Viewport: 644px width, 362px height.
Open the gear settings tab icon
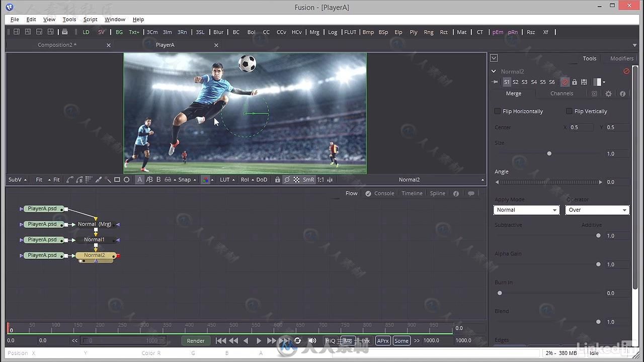point(608,94)
